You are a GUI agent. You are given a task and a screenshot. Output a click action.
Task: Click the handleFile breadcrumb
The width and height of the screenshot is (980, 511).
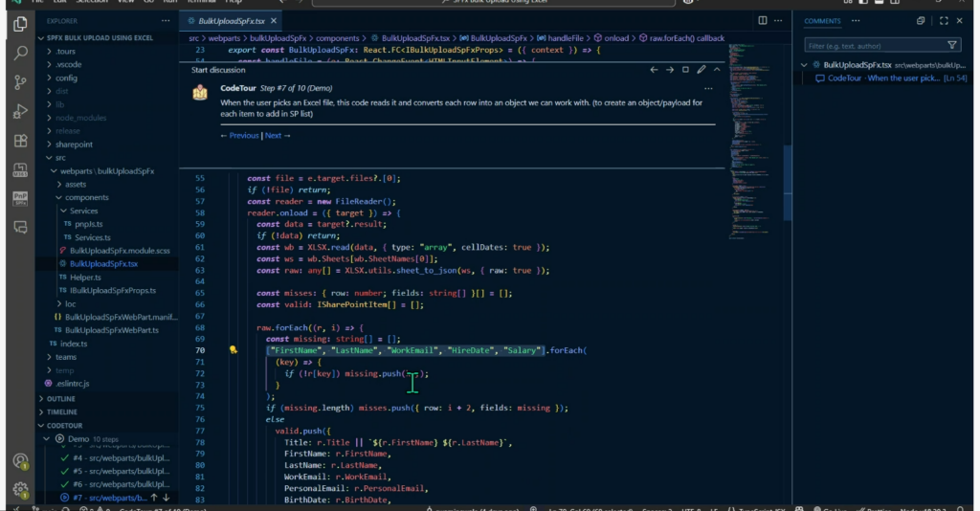click(565, 38)
